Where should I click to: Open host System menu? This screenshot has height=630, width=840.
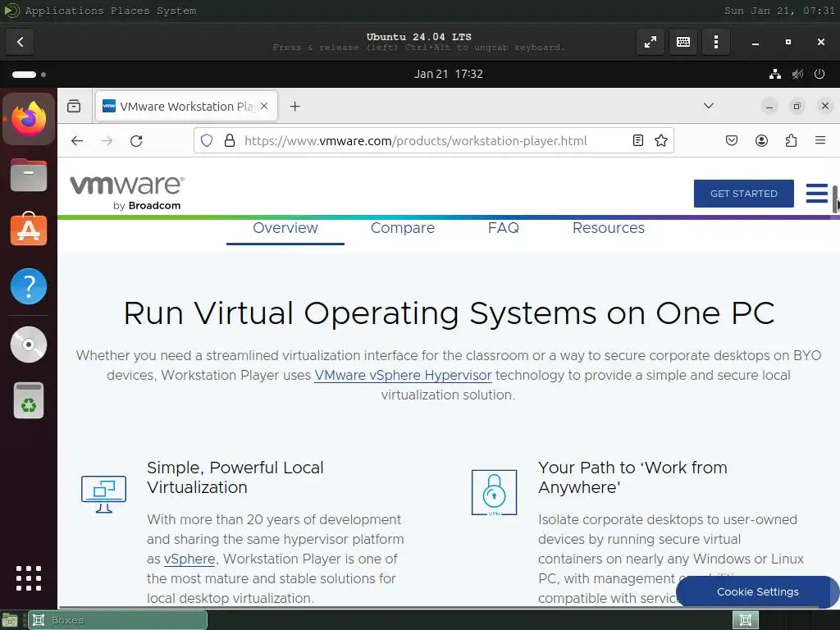[x=176, y=11]
